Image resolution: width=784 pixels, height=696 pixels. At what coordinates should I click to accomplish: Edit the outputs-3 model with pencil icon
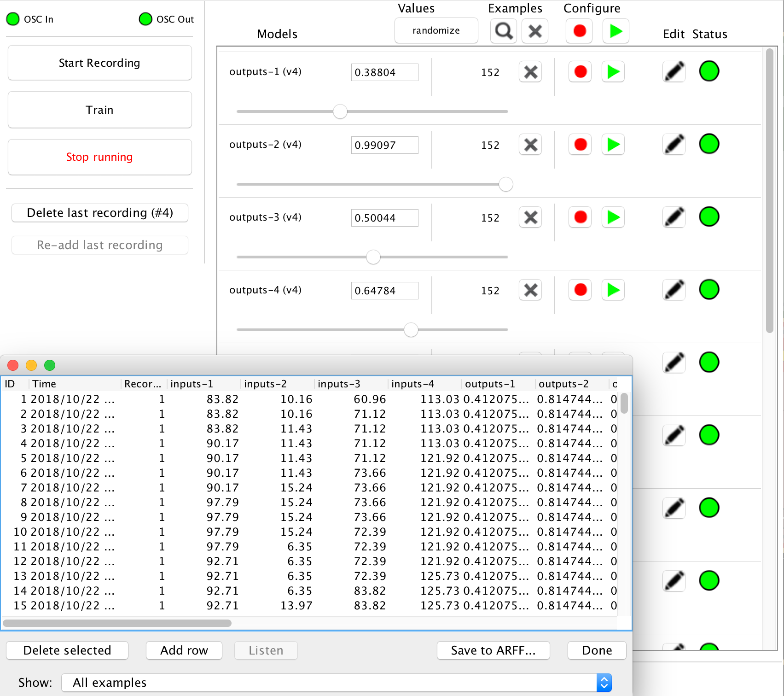click(674, 217)
